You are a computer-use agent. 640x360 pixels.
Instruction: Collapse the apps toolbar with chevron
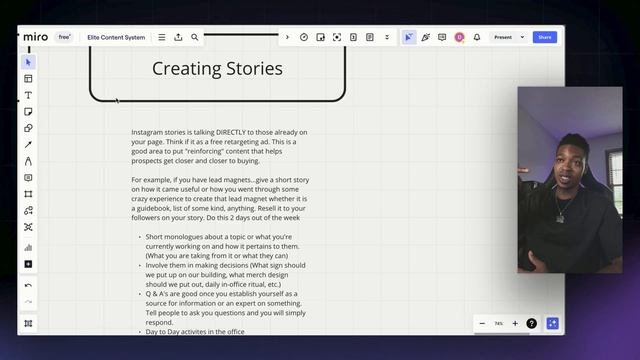pyautogui.click(x=287, y=37)
